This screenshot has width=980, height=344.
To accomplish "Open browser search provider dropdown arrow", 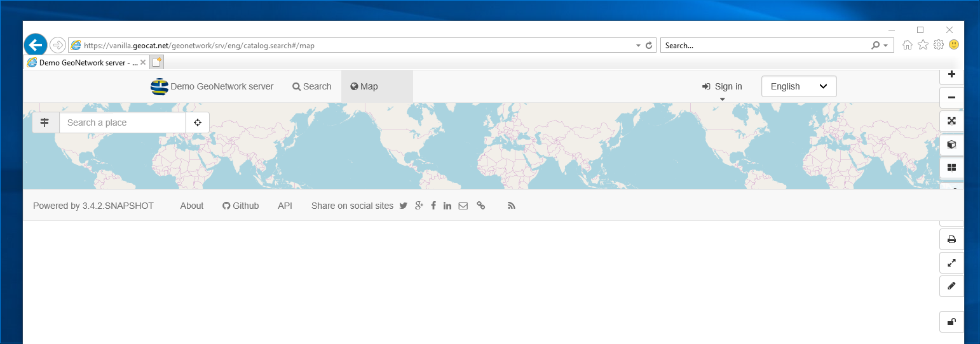I will pos(885,46).
